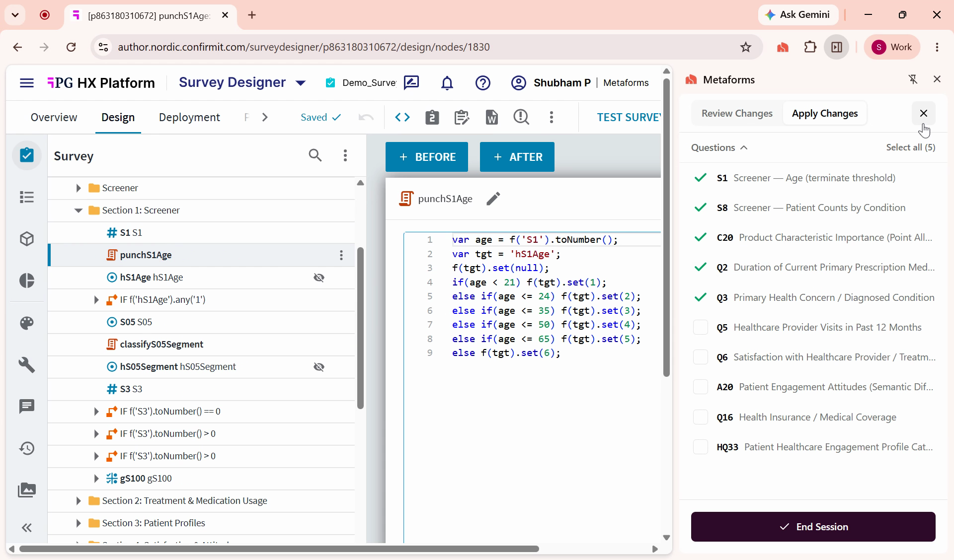Click the BEFORE button
954x560 pixels.
click(x=427, y=157)
